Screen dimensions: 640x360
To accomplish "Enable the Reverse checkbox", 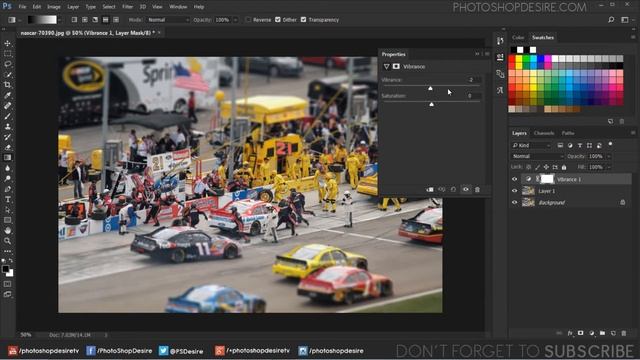I will (x=248, y=20).
